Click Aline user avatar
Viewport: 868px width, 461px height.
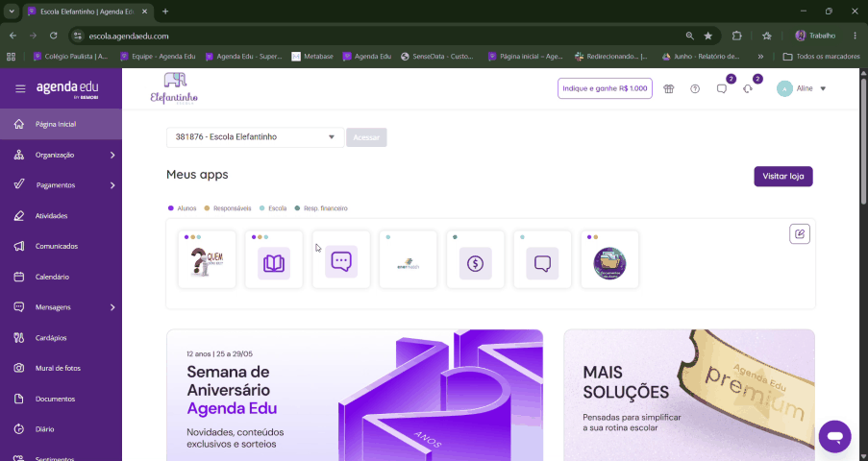(x=784, y=88)
